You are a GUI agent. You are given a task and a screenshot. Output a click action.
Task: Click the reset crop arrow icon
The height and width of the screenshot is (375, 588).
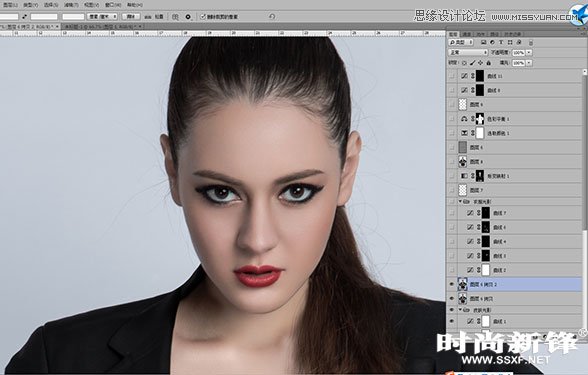272,16
